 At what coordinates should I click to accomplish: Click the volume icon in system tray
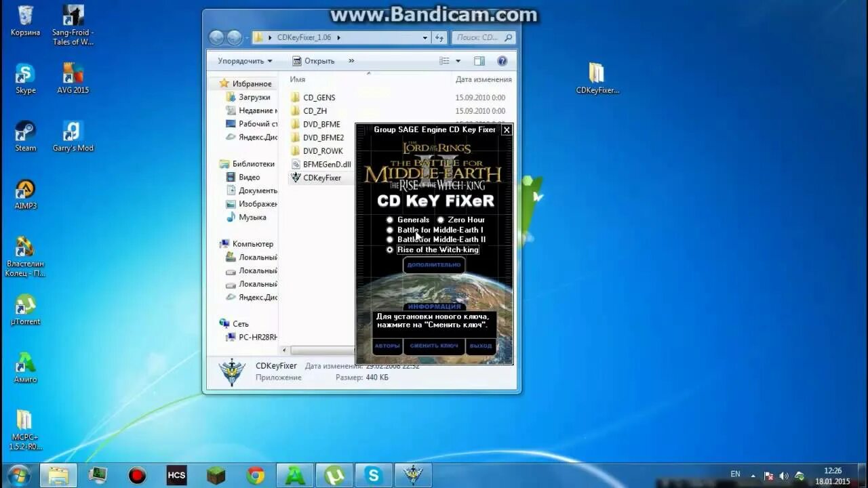(x=785, y=476)
